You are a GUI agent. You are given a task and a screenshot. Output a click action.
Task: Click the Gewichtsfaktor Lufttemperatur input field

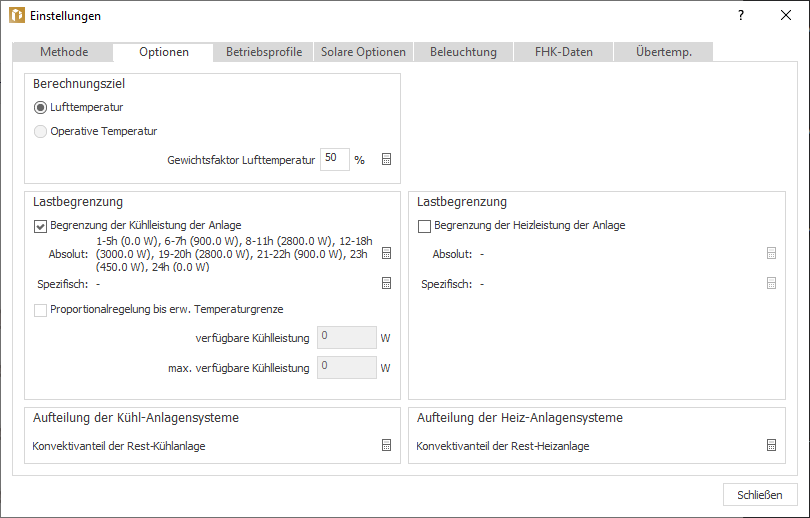tap(335, 159)
